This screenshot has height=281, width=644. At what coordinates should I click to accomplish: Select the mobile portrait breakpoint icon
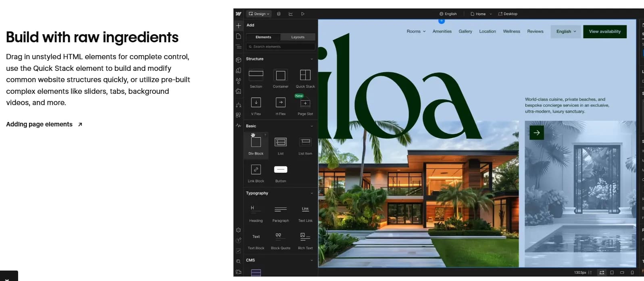pyautogui.click(x=632, y=273)
